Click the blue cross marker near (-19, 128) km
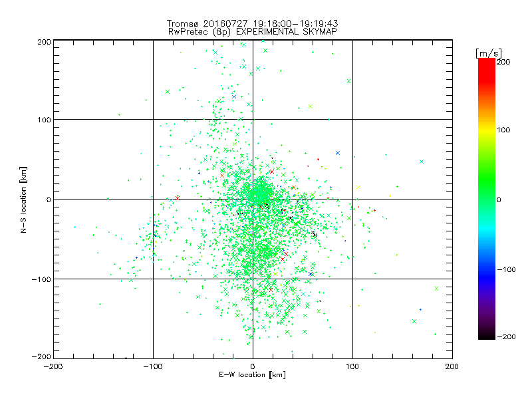The height and width of the screenshot is (399, 532). coord(234,96)
